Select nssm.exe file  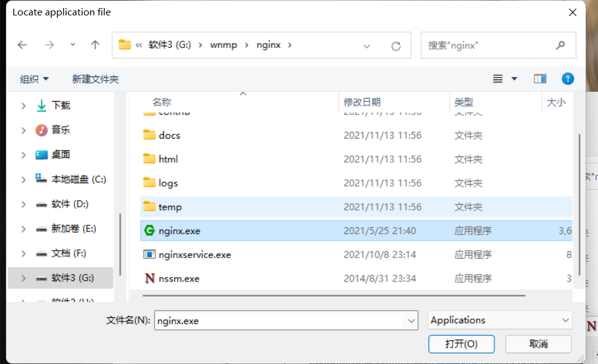(356, 278)
